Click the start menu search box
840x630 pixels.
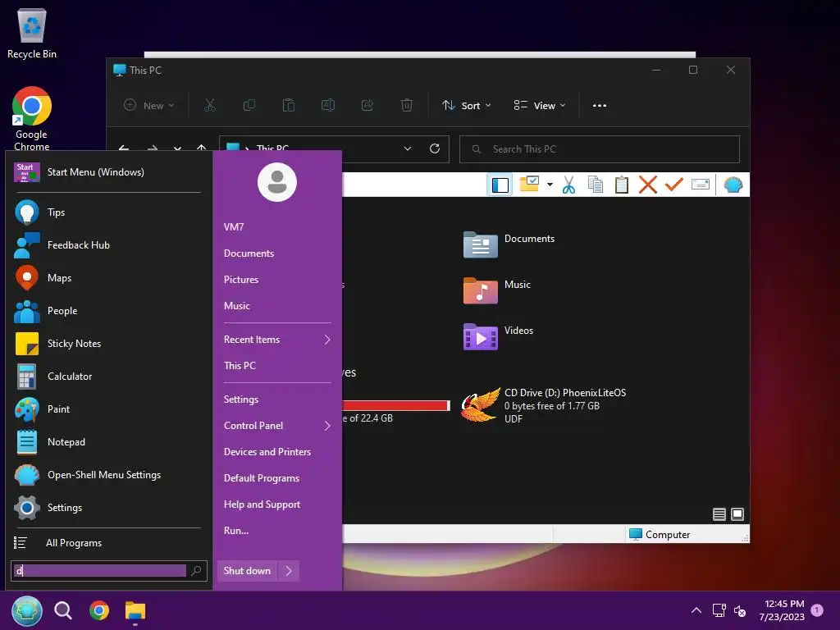coord(99,571)
